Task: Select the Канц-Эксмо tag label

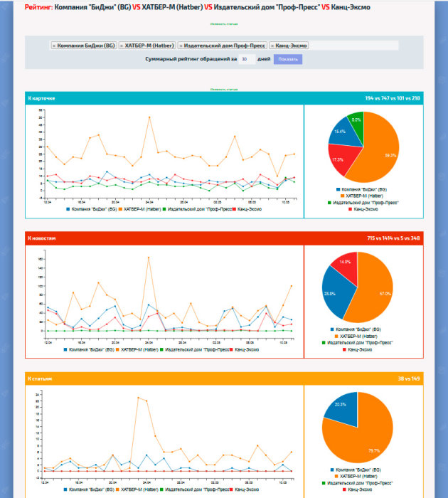Action: click(291, 46)
